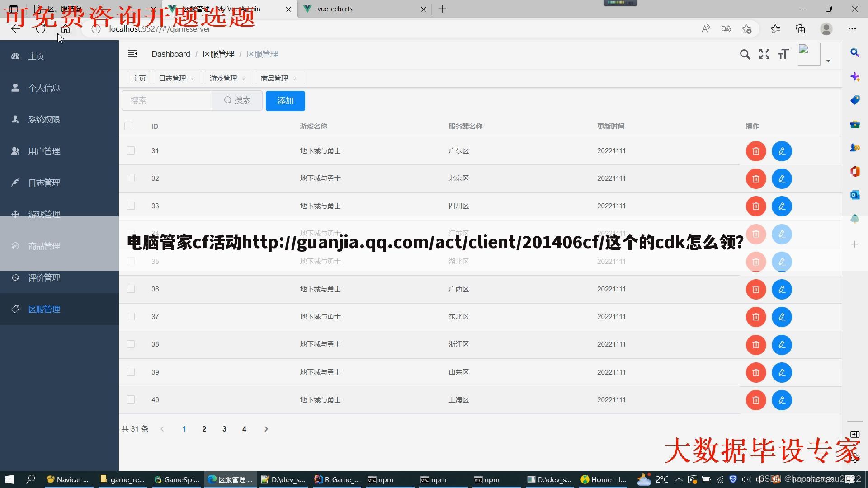Check the box for row ID 38
868x488 pixels.
click(131, 344)
